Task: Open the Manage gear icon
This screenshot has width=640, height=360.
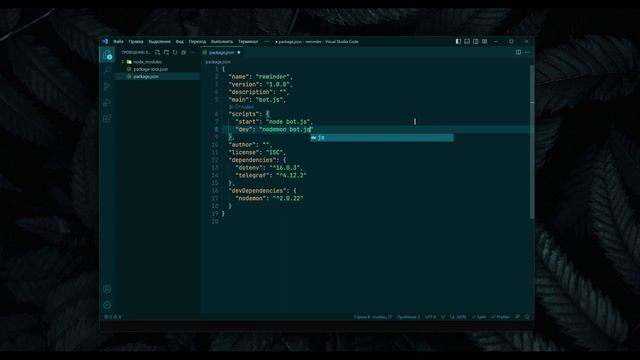Action: coord(107,305)
